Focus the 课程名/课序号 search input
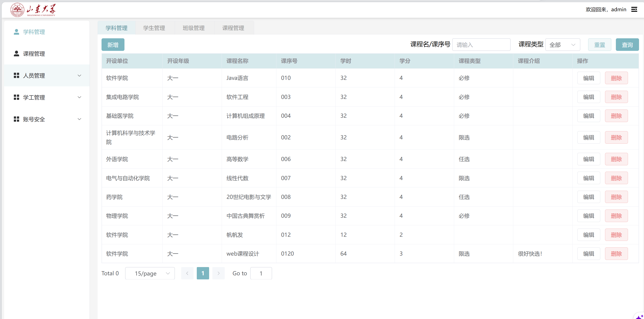644x319 pixels. [481, 45]
